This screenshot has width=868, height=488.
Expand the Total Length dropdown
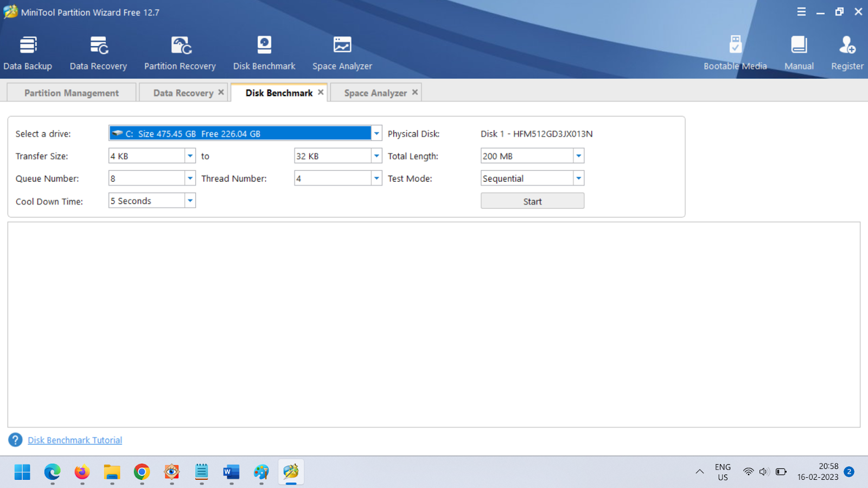tap(579, 156)
